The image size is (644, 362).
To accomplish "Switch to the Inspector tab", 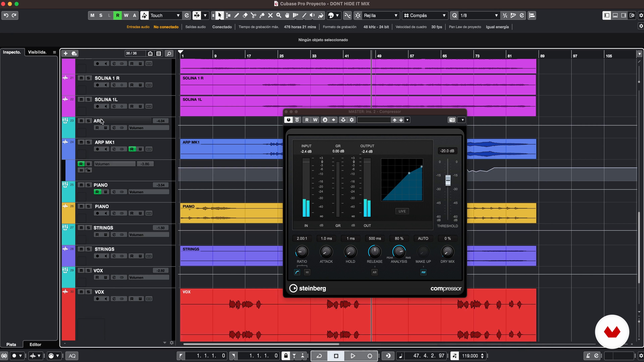I will coord(12,52).
